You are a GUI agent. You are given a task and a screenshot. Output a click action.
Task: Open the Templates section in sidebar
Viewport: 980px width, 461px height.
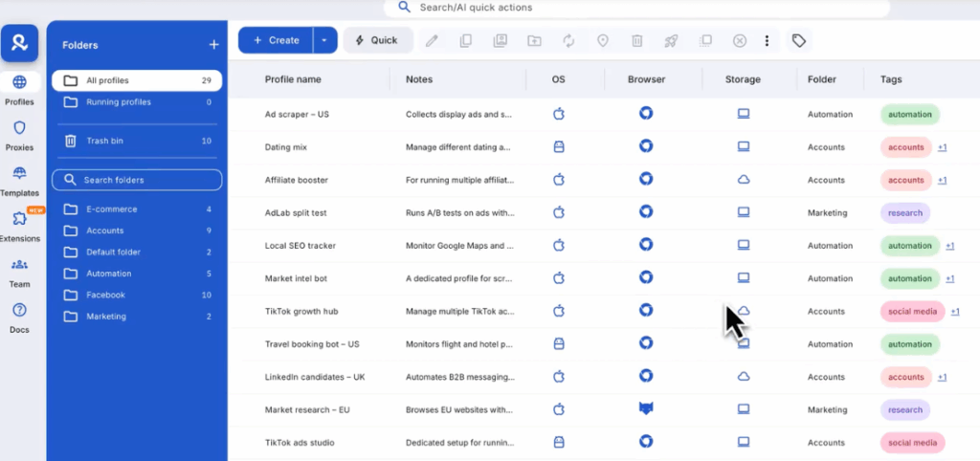click(19, 180)
